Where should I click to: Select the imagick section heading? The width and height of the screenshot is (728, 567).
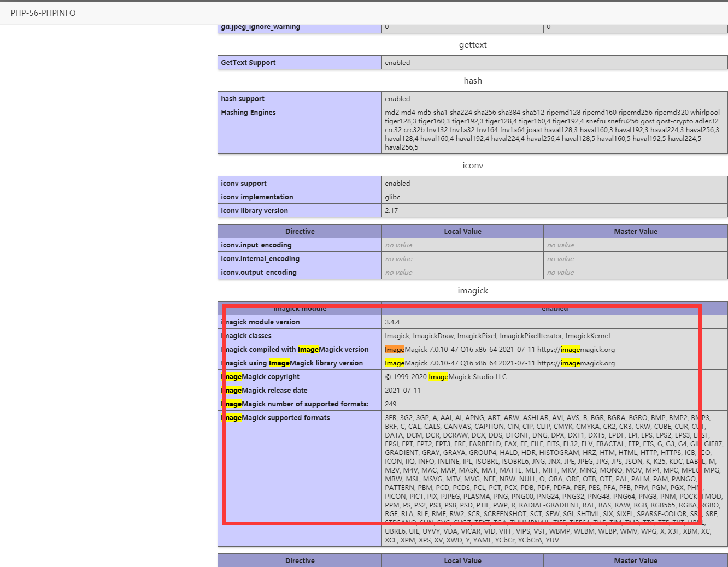pyautogui.click(x=473, y=291)
